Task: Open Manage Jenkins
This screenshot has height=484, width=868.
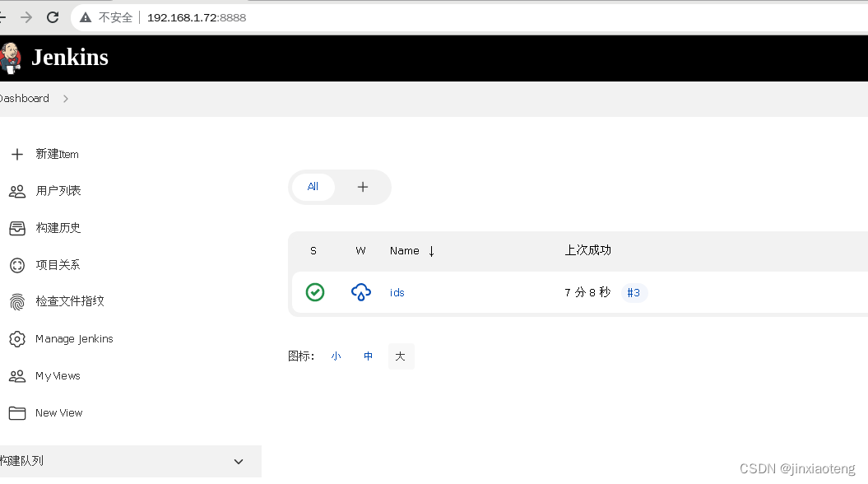Action: point(74,339)
